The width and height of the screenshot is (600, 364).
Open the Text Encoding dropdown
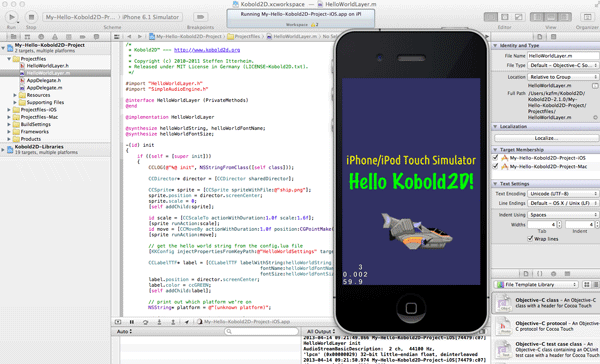click(562, 194)
